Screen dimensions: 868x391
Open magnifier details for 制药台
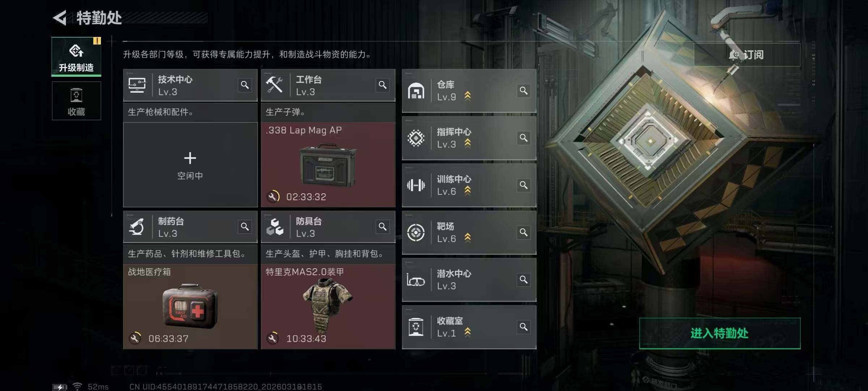tap(245, 227)
